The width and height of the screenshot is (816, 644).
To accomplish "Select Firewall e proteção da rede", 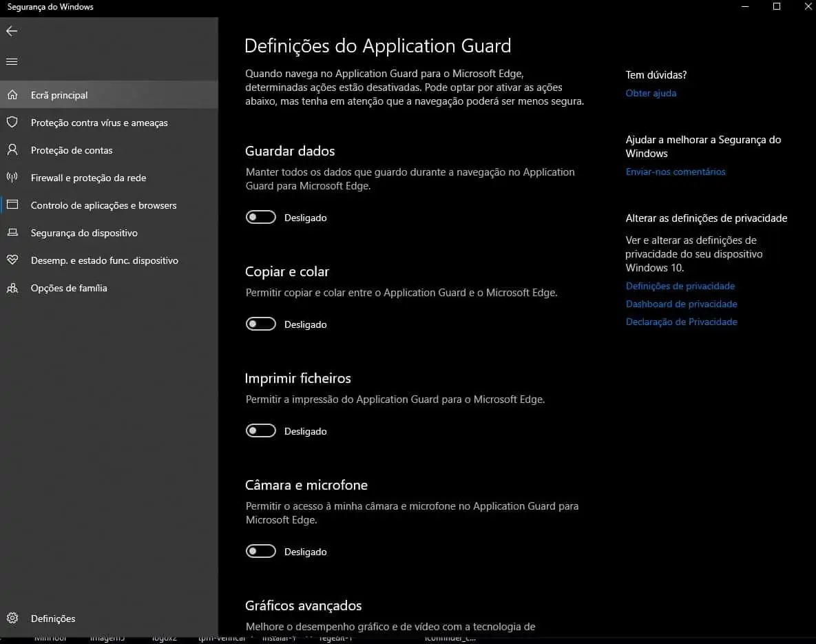I will coord(88,178).
